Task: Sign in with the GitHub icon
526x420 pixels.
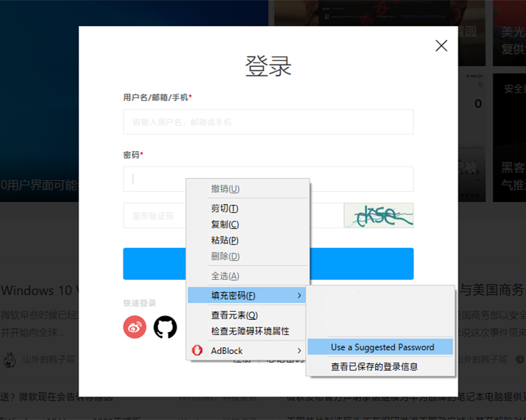Action: 165,327
